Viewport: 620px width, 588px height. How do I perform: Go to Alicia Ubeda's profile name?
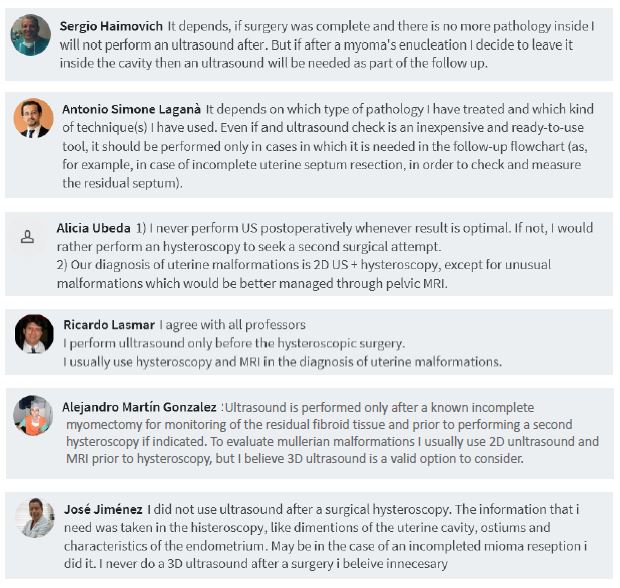point(93,227)
